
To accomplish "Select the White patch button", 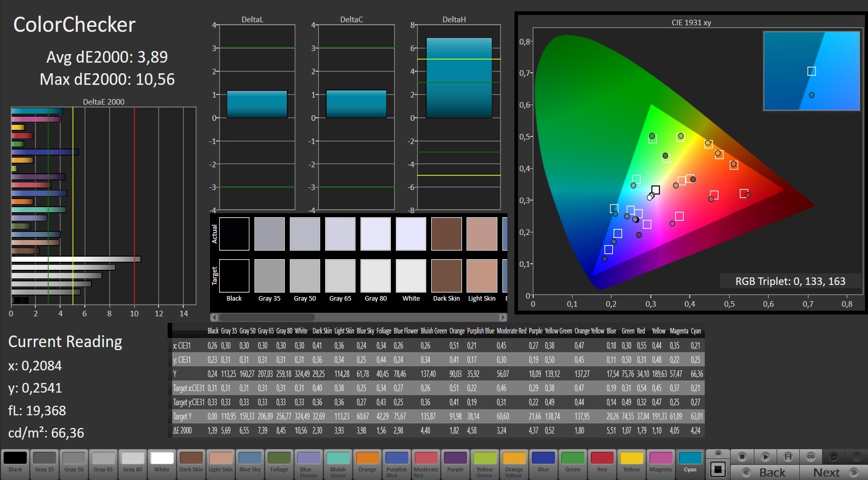I will pyautogui.click(x=162, y=464).
